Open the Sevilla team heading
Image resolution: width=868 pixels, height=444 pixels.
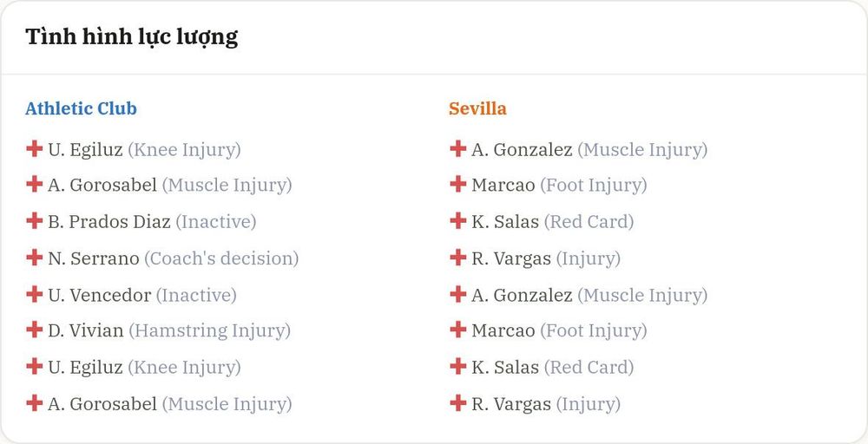(x=477, y=108)
